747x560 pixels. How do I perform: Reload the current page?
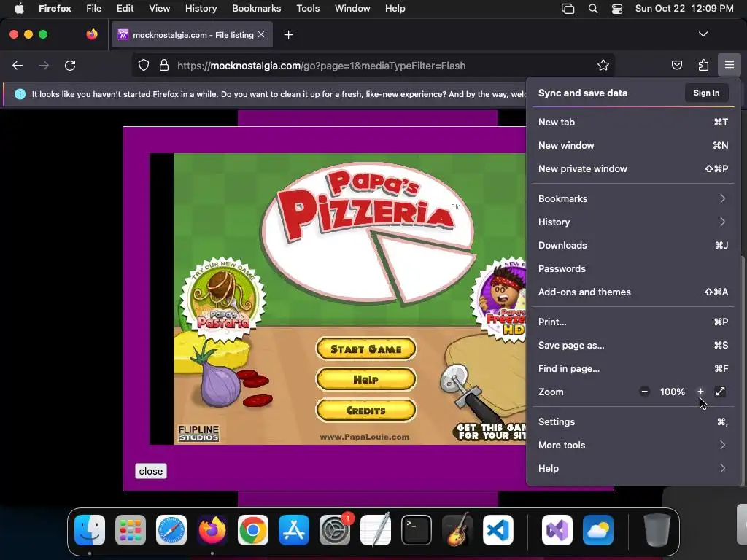coord(70,65)
